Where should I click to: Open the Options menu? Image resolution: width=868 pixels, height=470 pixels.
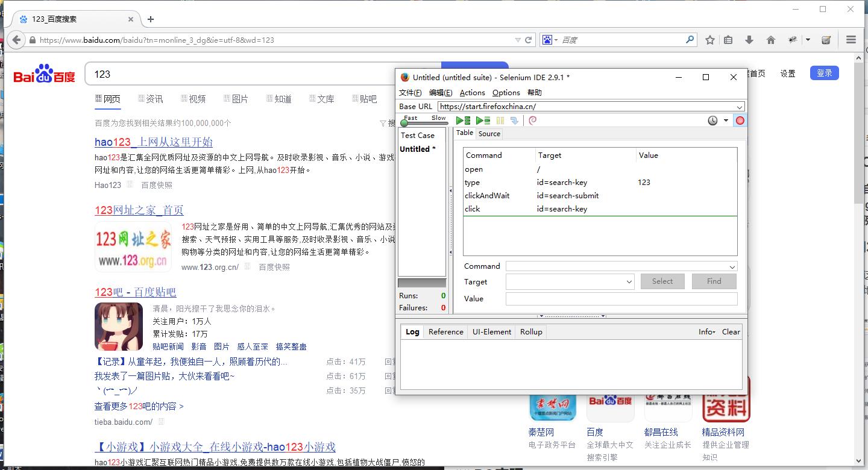tap(506, 93)
